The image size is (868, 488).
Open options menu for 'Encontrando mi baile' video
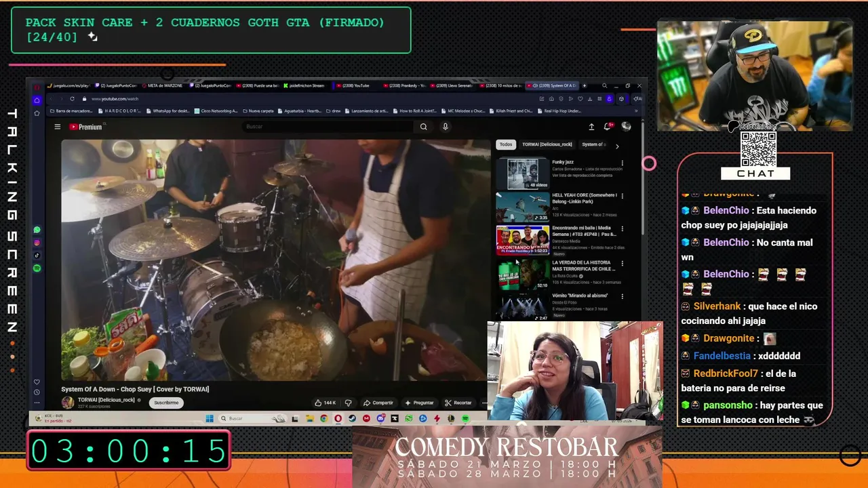[x=623, y=230]
